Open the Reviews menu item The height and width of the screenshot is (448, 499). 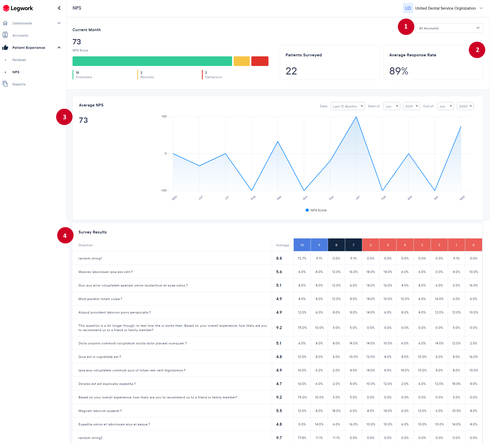19,60
